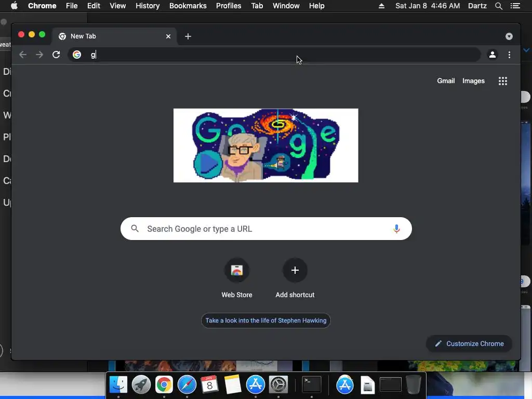
Task: Open Spotlight search in menu bar
Action: [498, 6]
